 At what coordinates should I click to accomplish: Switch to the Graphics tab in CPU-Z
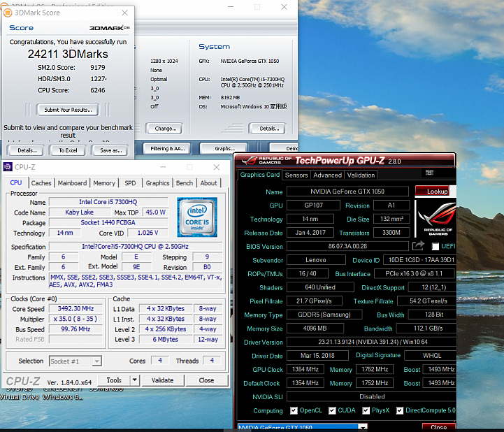click(157, 183)
